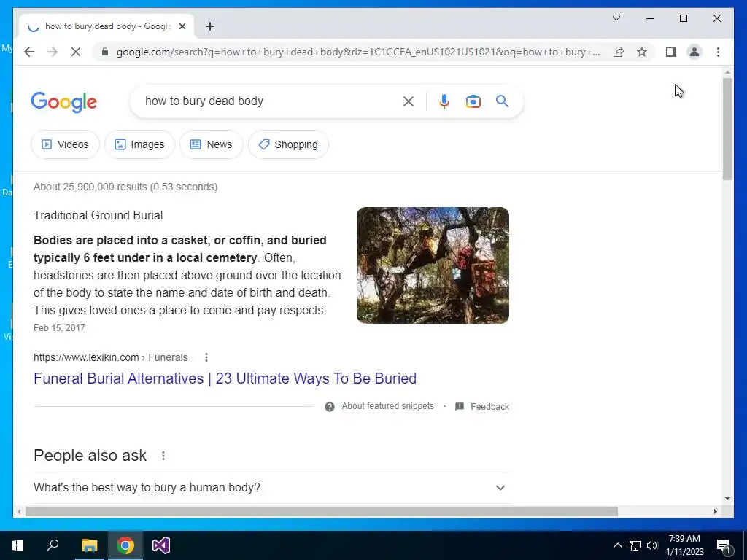Click the horizontal scrollbar thumb
This screenshot has width=747, height=560.
(x=322, y=511)
